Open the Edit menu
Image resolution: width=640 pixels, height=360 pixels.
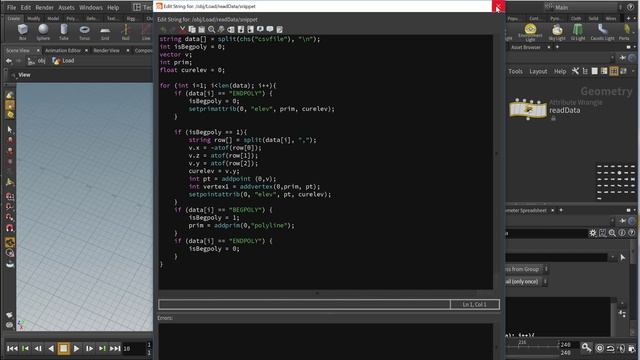pyautogui.click(x=25, y=7)
